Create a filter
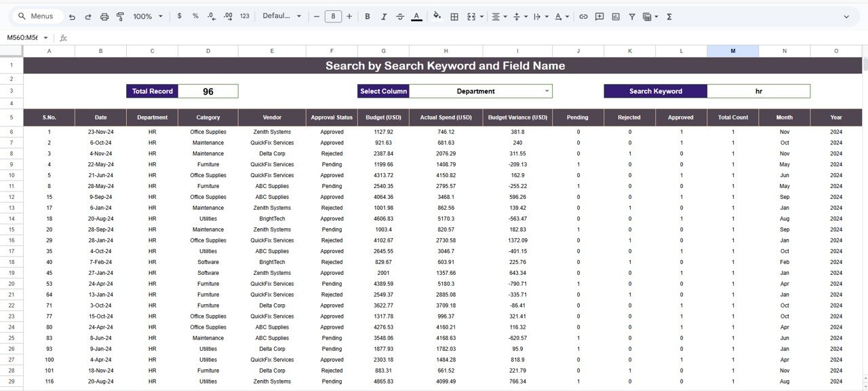The image size is (868, 391). 631,16
